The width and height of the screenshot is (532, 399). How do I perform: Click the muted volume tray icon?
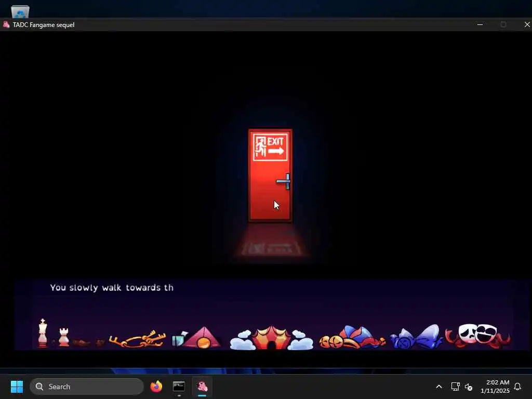[469, 387]
